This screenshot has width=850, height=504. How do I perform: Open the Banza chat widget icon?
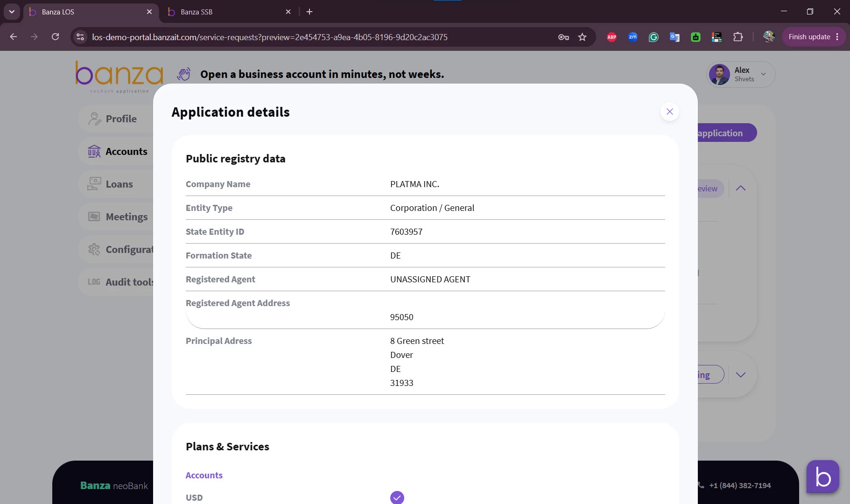823,476
